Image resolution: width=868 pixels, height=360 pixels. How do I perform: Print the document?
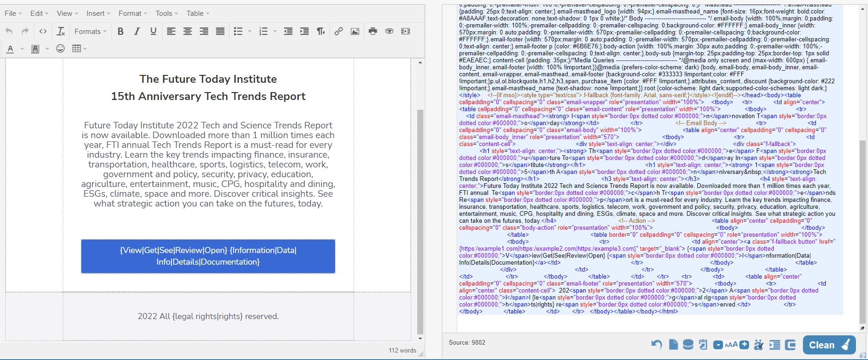(373, 31)
